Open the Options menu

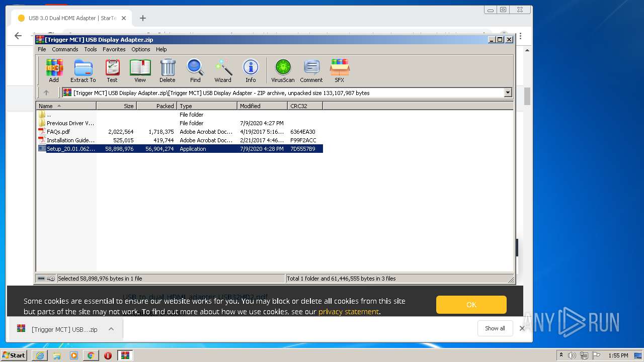[141, 49]
